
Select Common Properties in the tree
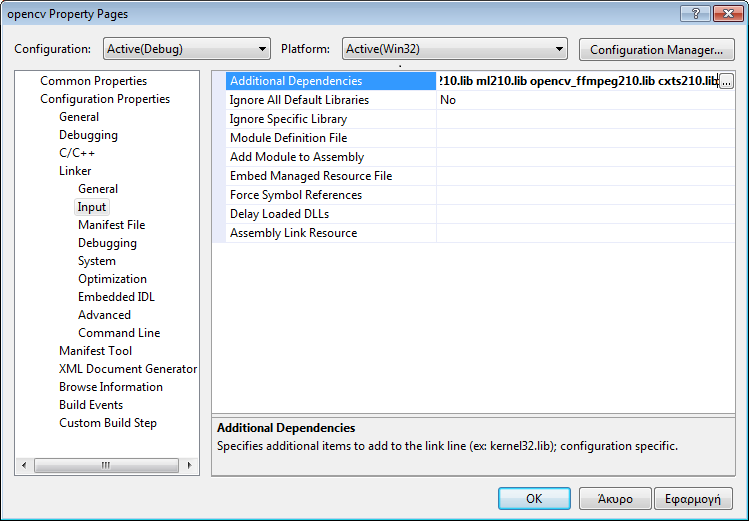94,81
